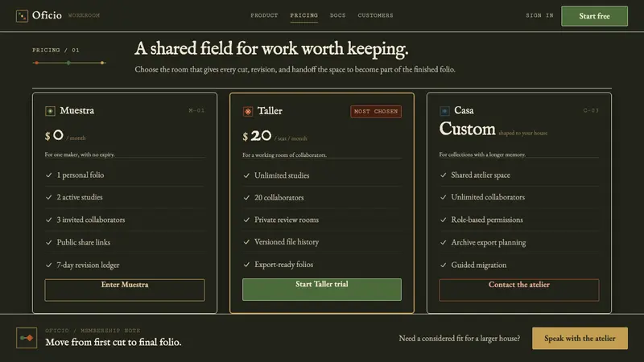Screen dimensions: 644x362
Task: Click the PRICING / 01 label
Action: click(x=56, y=50)
